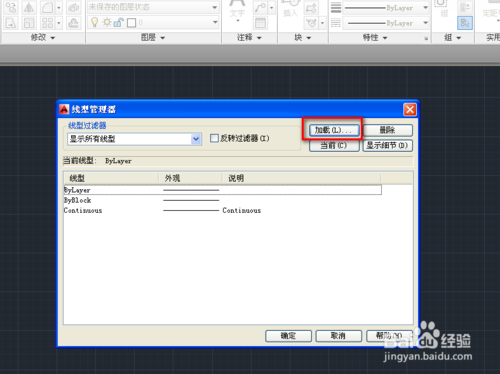Click the Group tool icon
The image size is (500, 374).
point(444,8)
